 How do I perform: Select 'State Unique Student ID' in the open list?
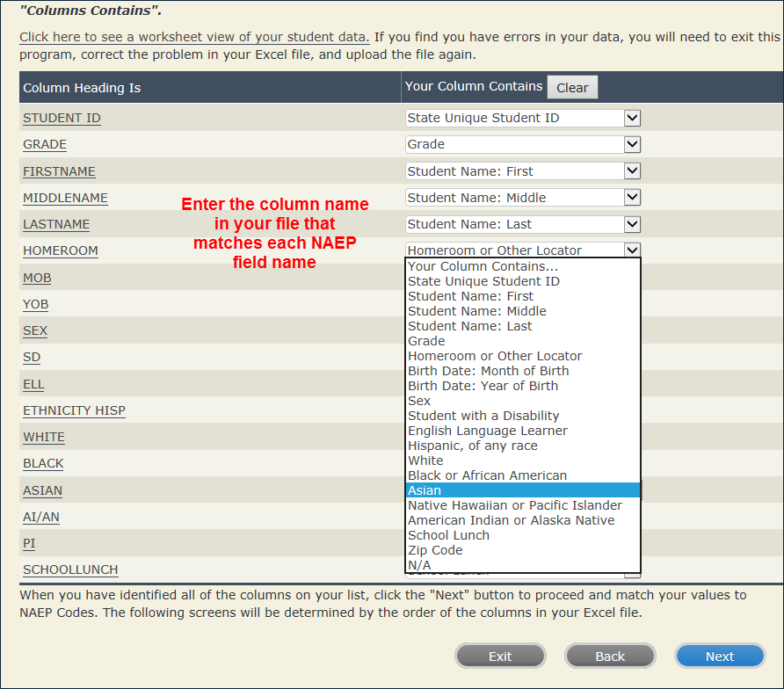(x=523, y=281)
